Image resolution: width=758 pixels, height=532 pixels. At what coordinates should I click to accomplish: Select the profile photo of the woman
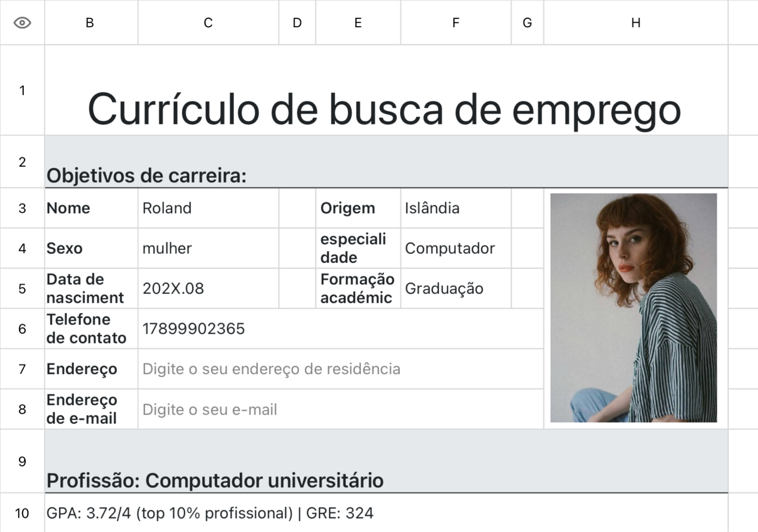pyautogui.click(x=634, y=308)
